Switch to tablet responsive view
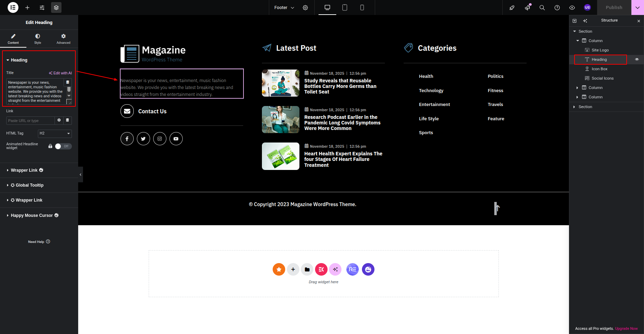This screenshot has width=644, height=334. tap(345, 8)
